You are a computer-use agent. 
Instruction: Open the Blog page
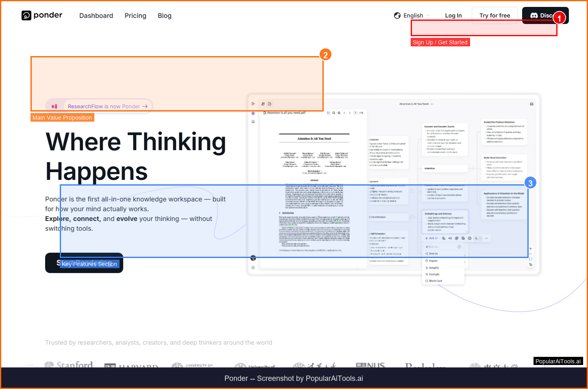click(164, 15)
